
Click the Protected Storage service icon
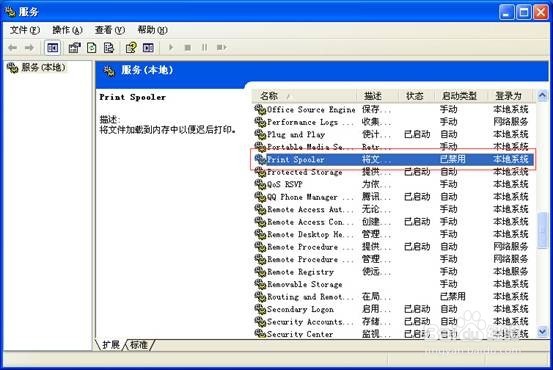pos(260,172)
